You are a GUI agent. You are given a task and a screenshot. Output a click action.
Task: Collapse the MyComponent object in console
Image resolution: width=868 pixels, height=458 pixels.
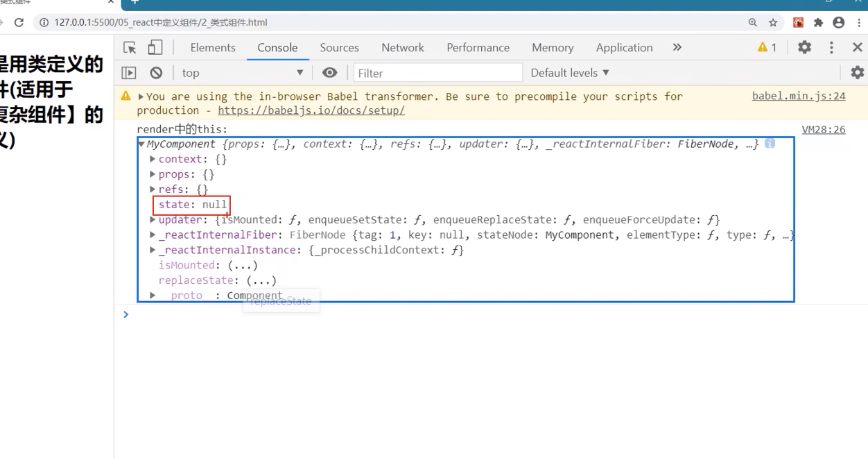point(141,144)
